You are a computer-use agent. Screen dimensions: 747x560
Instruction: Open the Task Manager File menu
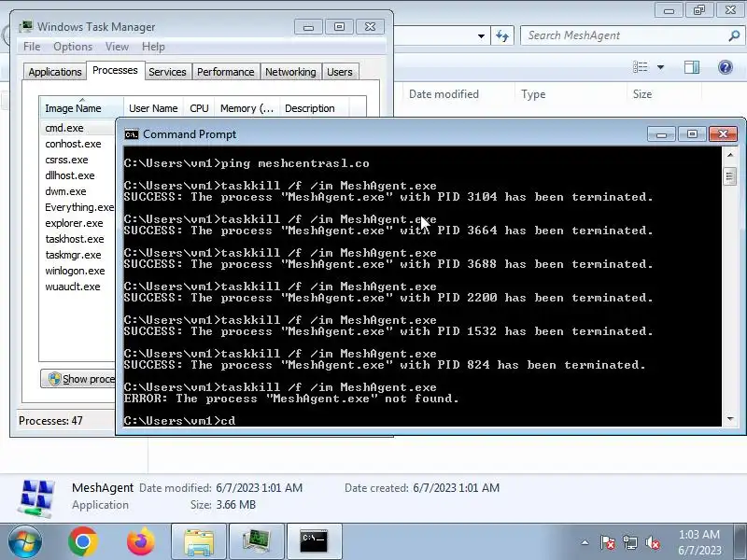coord(32,47)
